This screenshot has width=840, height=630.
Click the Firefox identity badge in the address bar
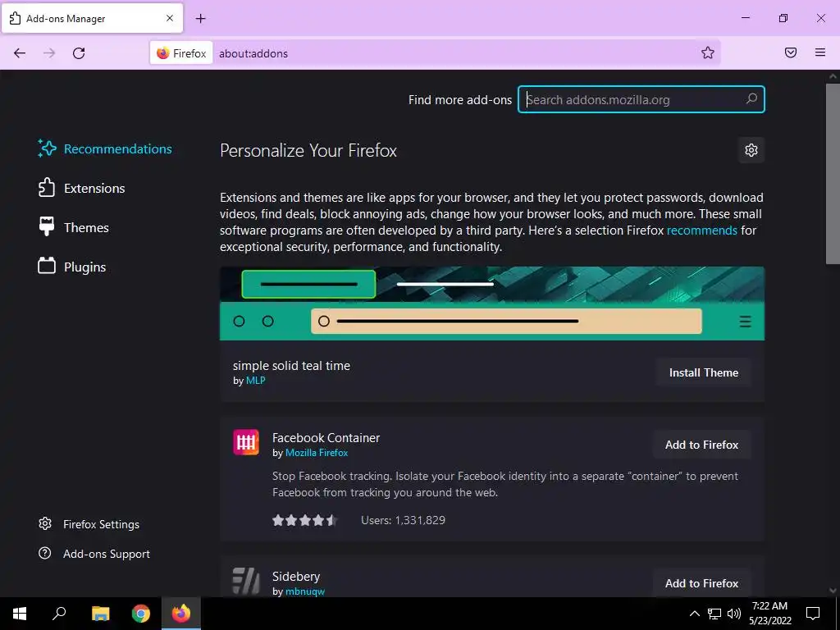[181, 53]
